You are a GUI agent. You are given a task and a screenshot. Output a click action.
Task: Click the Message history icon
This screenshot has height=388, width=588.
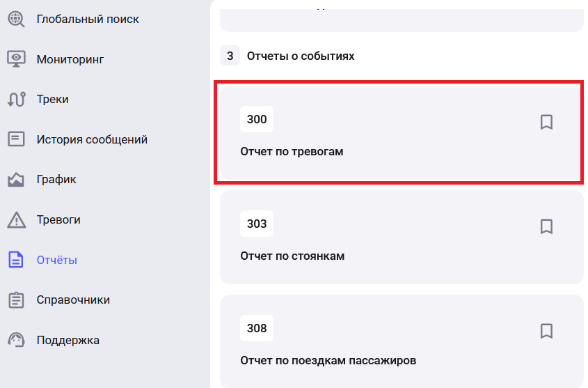(x=16, y=139)
